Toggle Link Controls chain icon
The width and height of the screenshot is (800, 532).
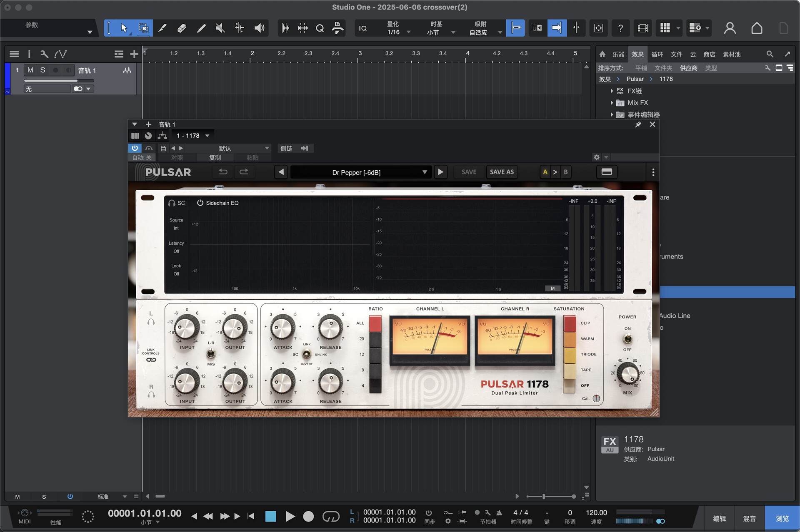click(x=151, y=360)
